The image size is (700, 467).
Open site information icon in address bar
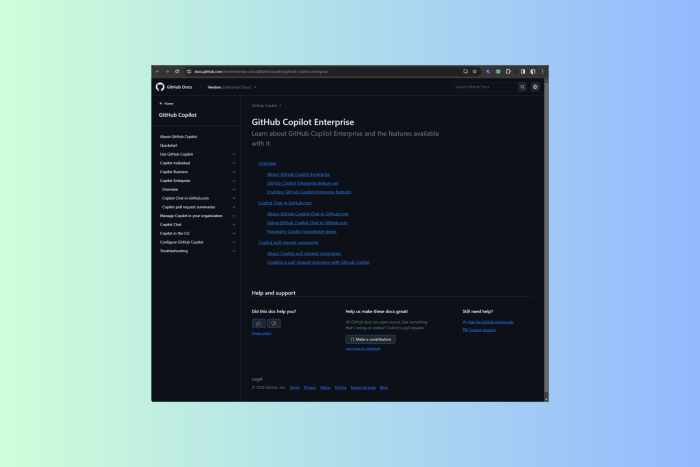[x=189, y=71]
